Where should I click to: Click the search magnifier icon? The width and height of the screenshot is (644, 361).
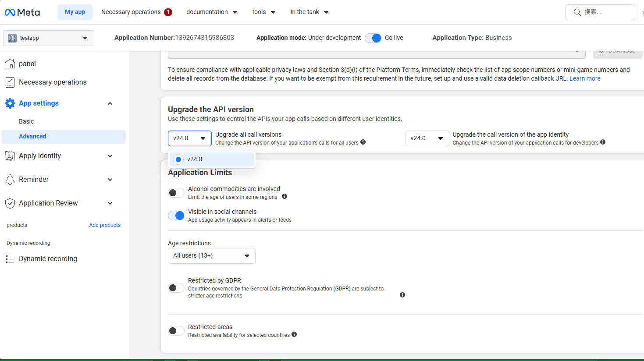577,12
